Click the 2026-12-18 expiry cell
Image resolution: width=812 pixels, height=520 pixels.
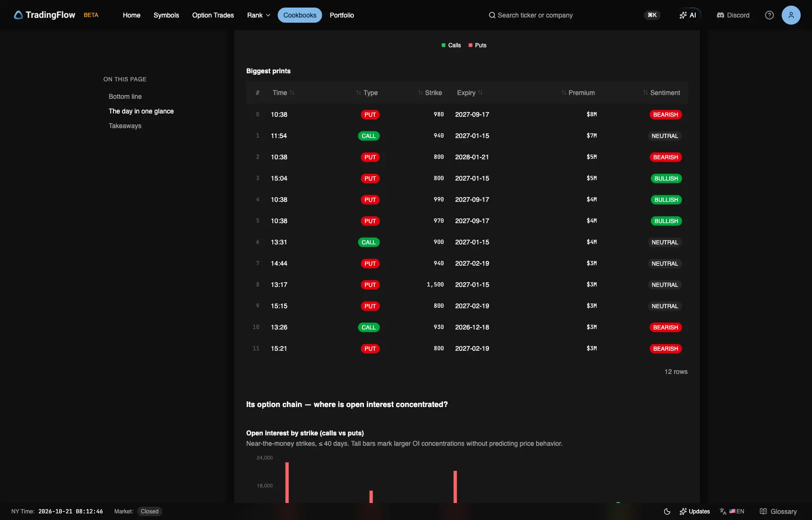point(472,327)
